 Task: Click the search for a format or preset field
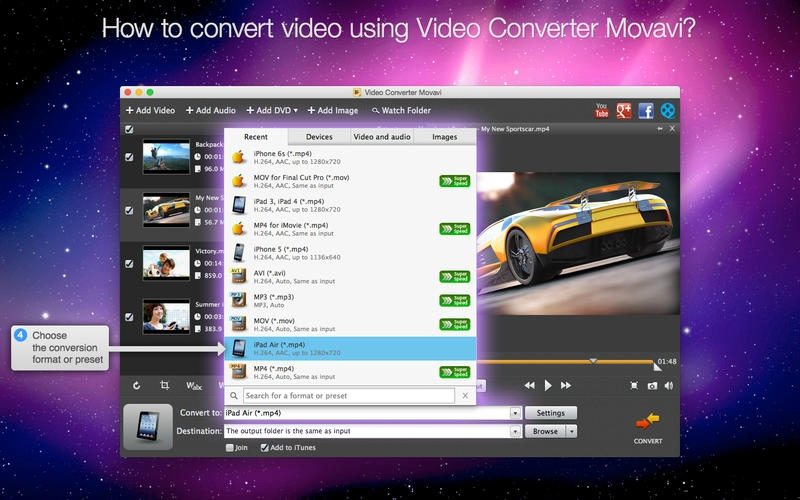[349, 395]
